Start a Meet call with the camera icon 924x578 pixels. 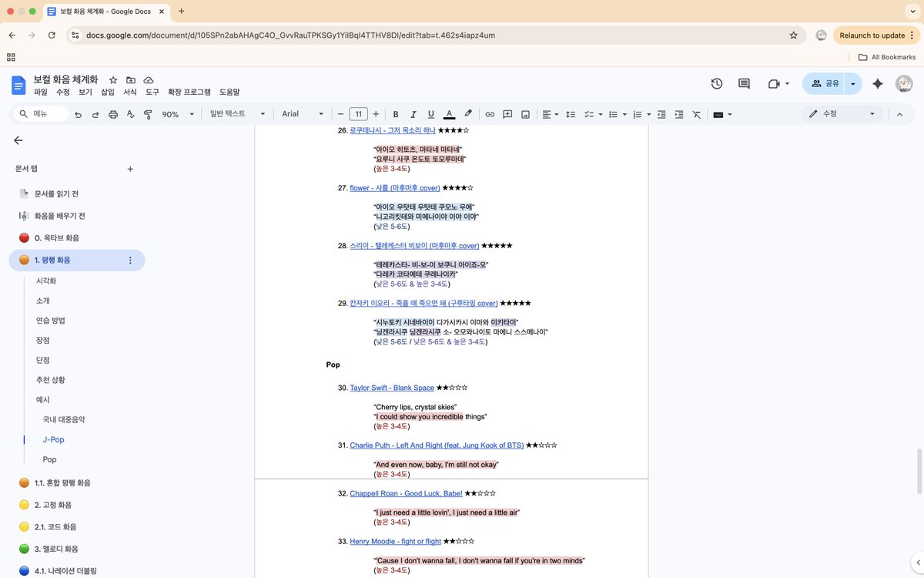pos(774,83)
